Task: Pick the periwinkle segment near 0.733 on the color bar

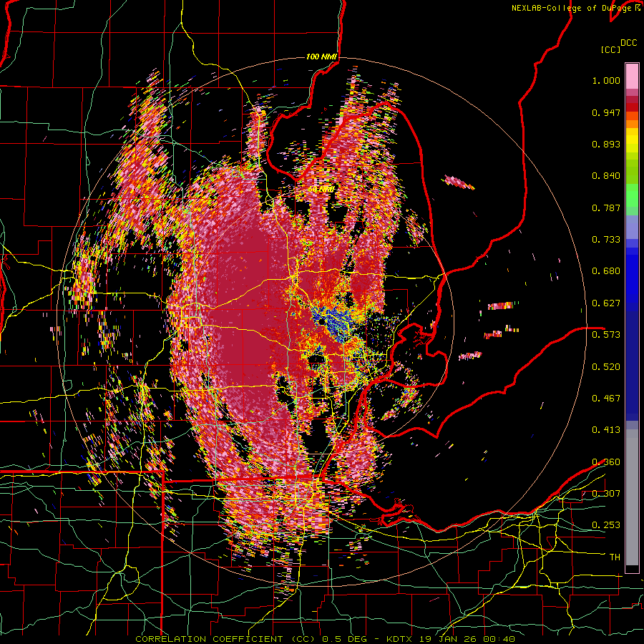Action: (632, 227)
